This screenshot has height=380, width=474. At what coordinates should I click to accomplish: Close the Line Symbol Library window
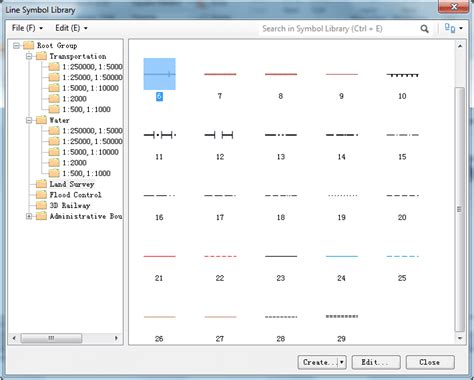[453, 7]
